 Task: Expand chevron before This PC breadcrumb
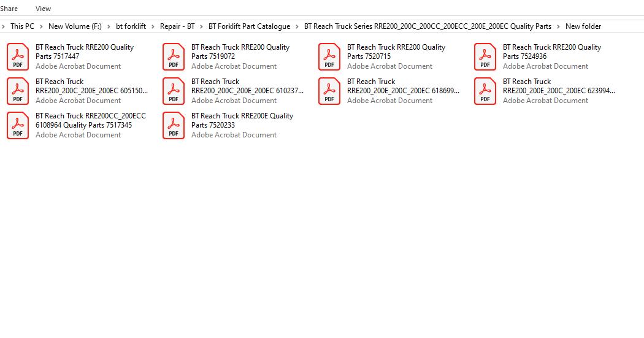pyautogui.click(x=3, y=26)
